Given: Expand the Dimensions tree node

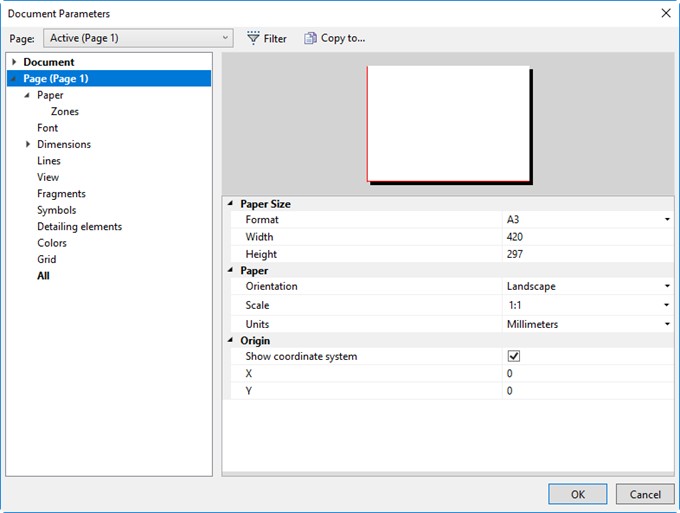Looking at the screenshot, I should (x=27, y=144).
